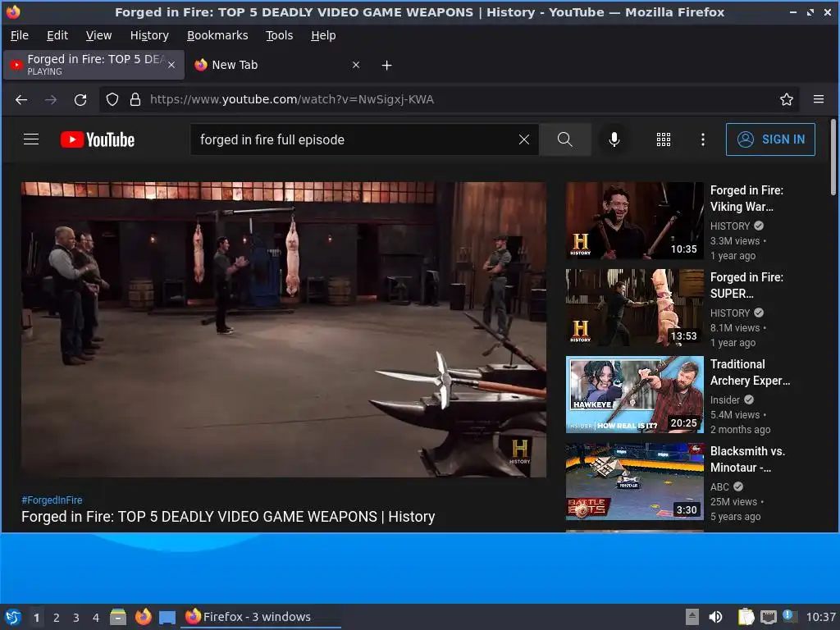Open the Firefox application menu
Screen dimensions: 840x630
pos(819,99)
